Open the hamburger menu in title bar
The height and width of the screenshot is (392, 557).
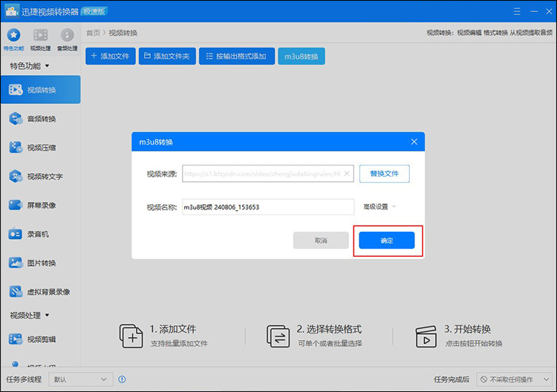(517, 11)
